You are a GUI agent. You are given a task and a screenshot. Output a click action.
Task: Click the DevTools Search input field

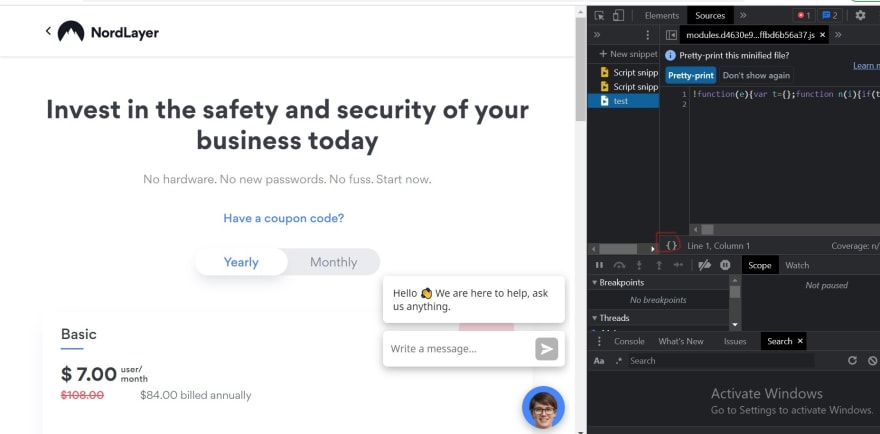(720, 361)
